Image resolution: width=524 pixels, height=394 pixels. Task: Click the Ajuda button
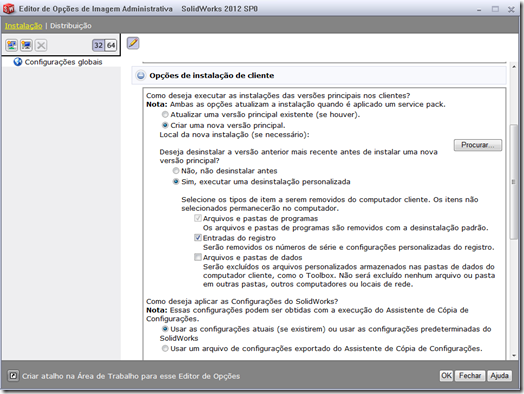[x=499, y=376]
